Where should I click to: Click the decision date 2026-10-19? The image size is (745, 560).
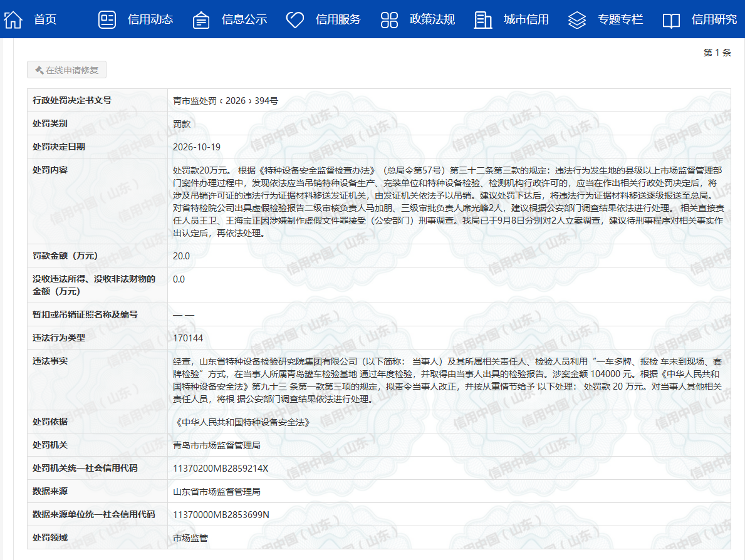click(197, 147)
